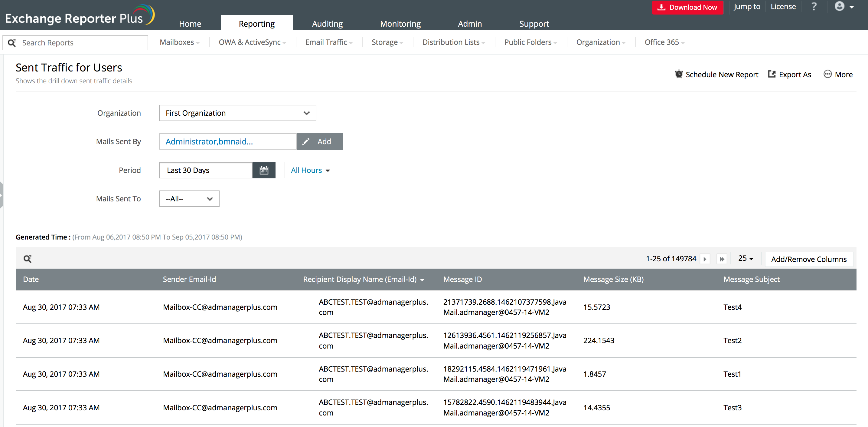Open the More options icon
868x427 pixels.
[827, 74]
